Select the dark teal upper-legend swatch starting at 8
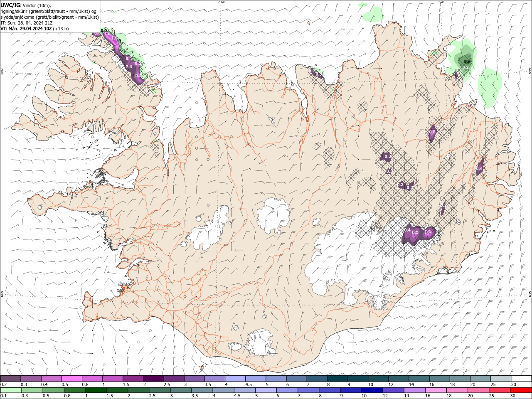 (337, 379)
